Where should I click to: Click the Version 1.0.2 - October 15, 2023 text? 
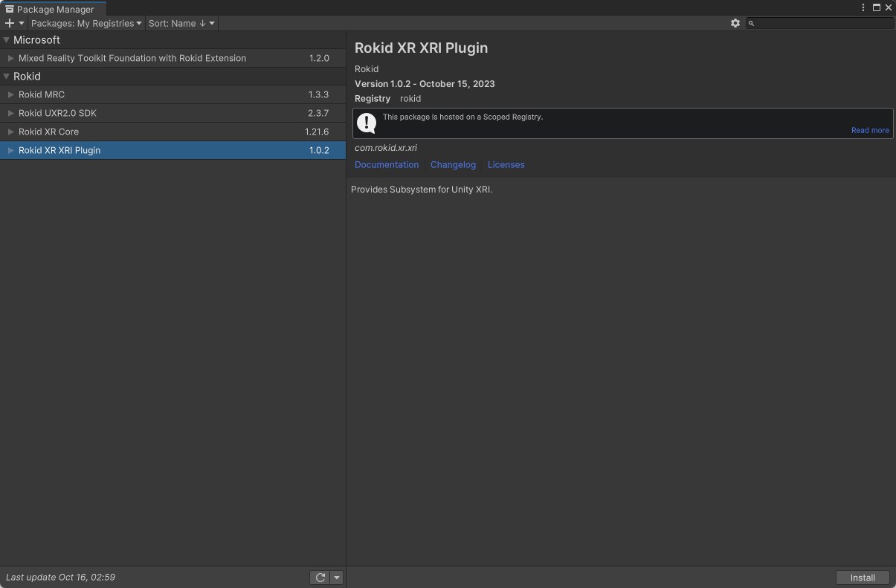[x=425, y=84]
